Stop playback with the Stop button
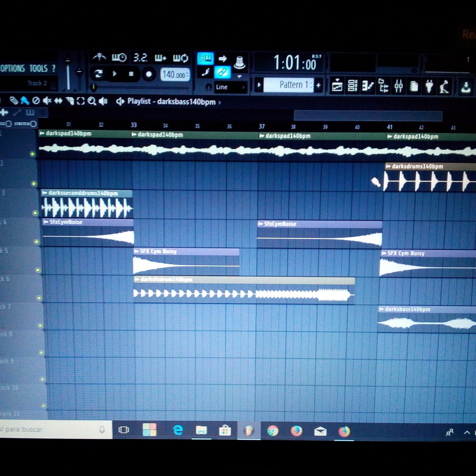This screenshot has width=476, height=476. tap(131, 74)
